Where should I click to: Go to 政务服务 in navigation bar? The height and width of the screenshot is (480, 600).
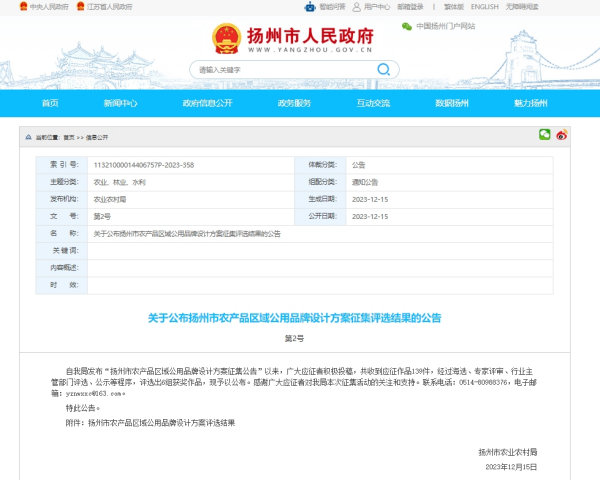tap(294, 103)
